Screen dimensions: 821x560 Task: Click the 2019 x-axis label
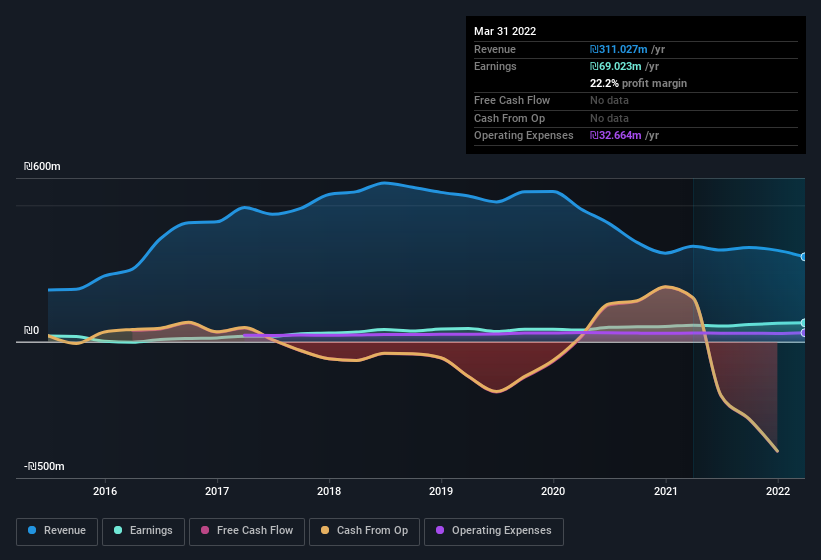point(441,491)
